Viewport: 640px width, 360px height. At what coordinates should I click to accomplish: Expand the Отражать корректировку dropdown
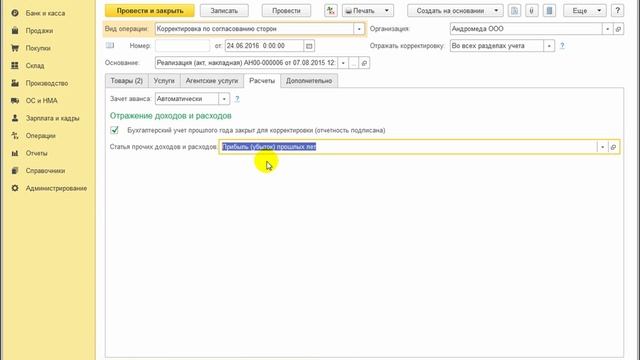coord(549,46)
